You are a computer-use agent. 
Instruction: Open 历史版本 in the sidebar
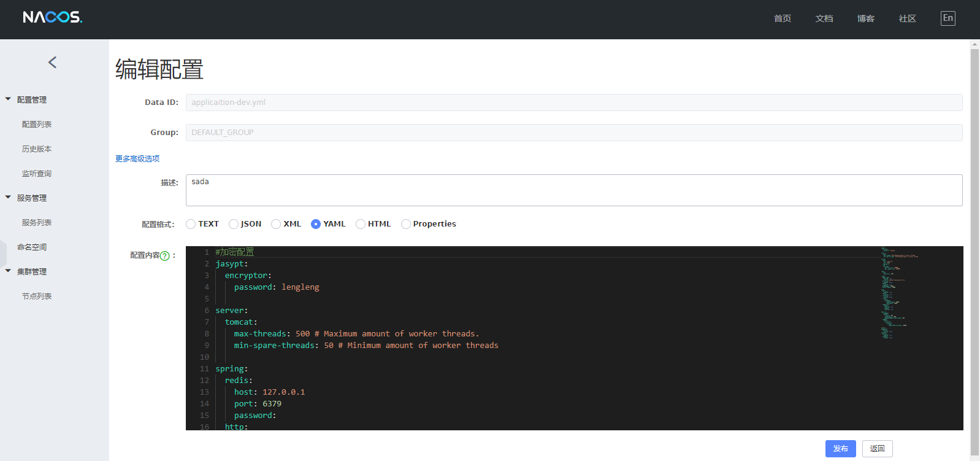37,149
